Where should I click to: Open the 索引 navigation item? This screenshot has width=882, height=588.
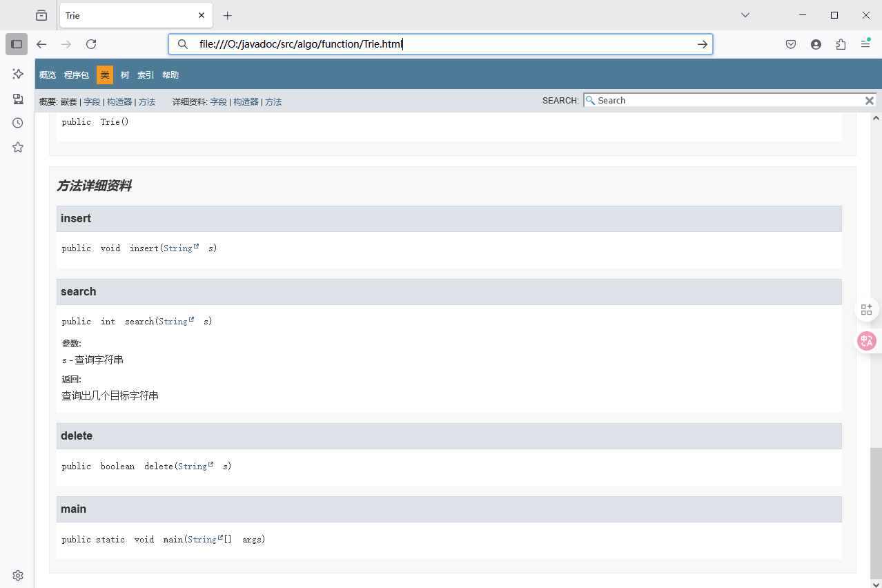146,75
